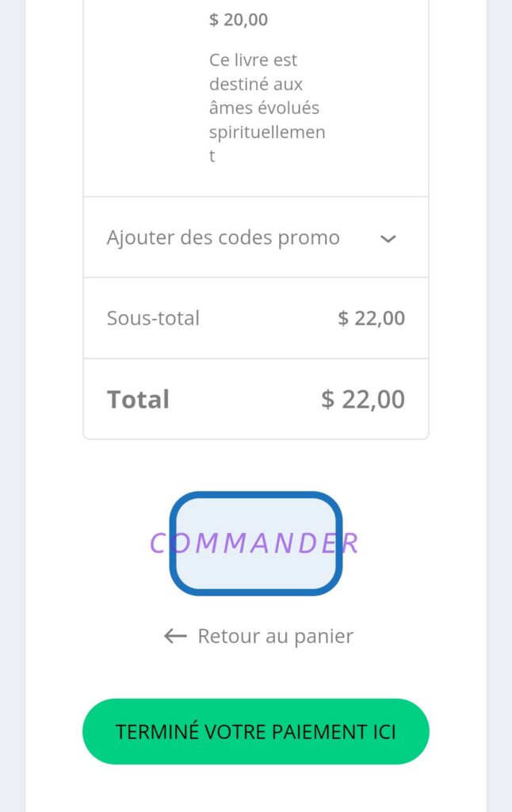Click the 'Ajouter des codes promo' label
The width and height of the screenshot is (512, 812).
pos(223,238)
